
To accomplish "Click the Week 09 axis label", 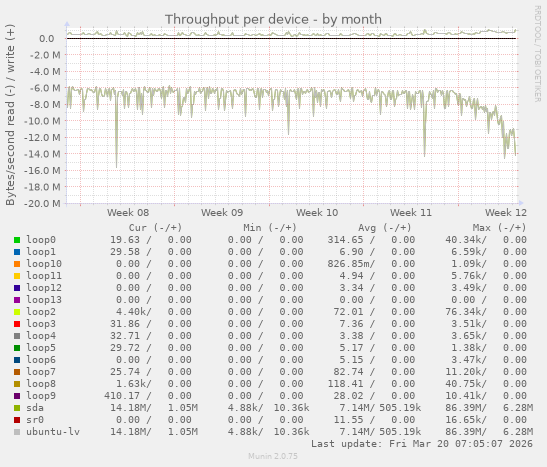I will [x=222, y=213].
